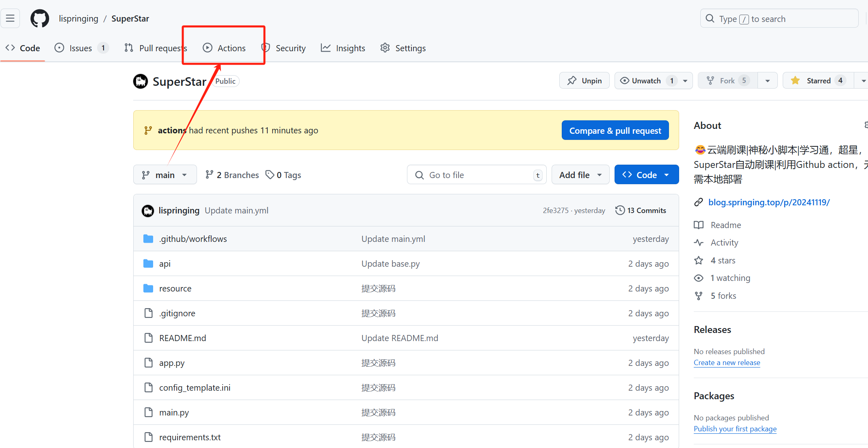The width and height of the screenshot is (868, 448).
Task: Click the Go to file search field
Action: point(476,175)
